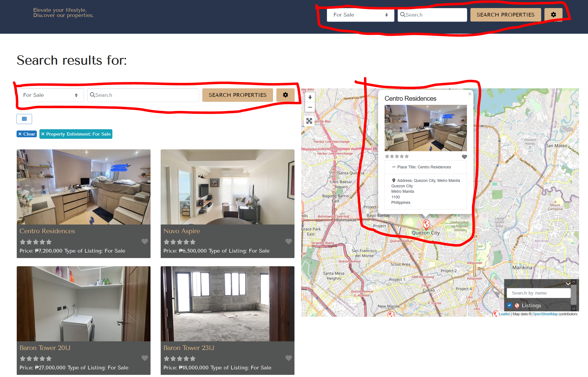Open the results For Sale dropdown
This screenshot has height=377, width=588.
point(50,95)
